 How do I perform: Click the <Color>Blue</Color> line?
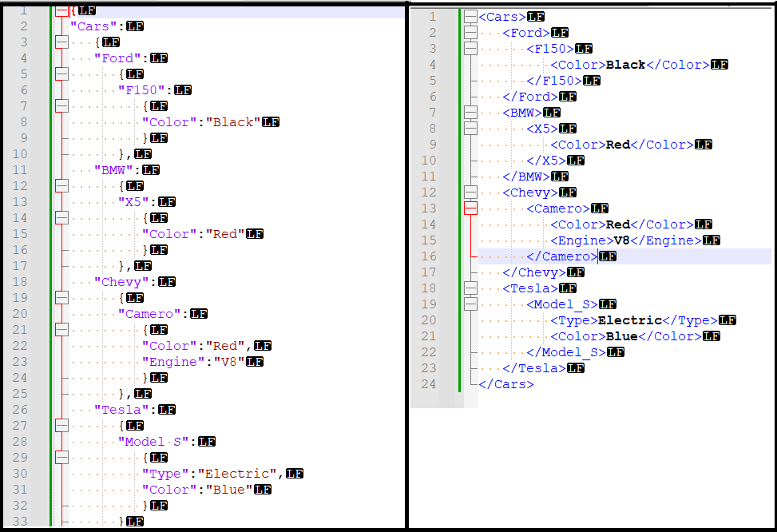point(626,336)
